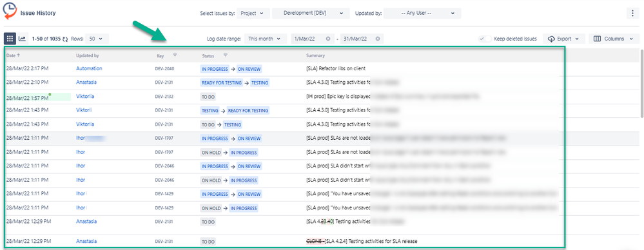Switch to the grid table view icon
Screen dimensions: 644x250
(10, 39)
